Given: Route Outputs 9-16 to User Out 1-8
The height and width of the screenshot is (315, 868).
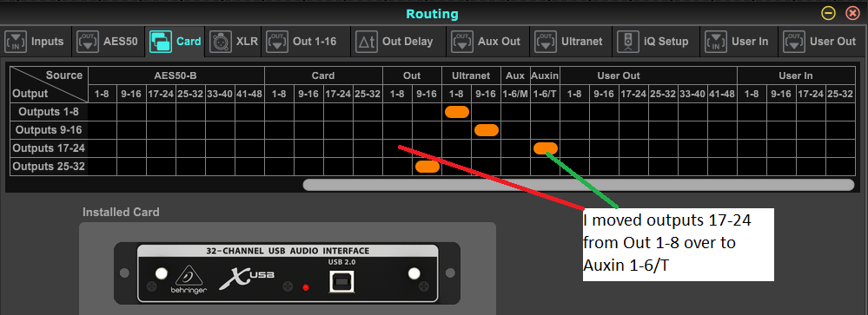Looking at the screenshot, I should click(x=574, y=130).
